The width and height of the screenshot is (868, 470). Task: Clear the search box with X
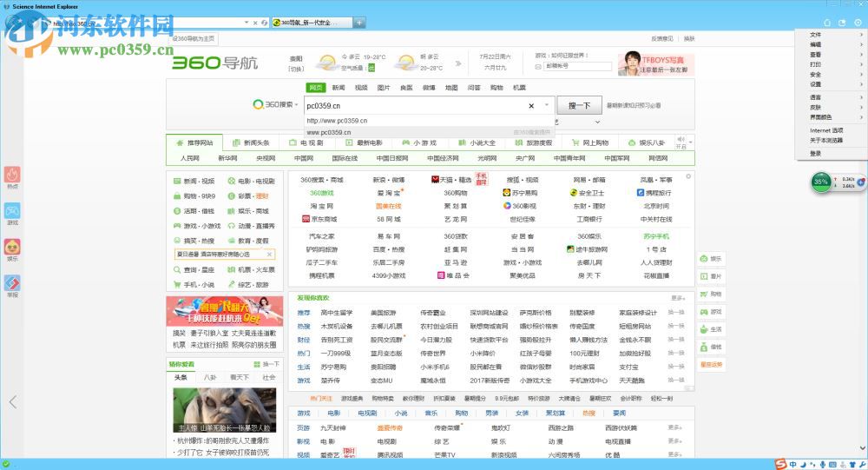[x=531, y=105]
